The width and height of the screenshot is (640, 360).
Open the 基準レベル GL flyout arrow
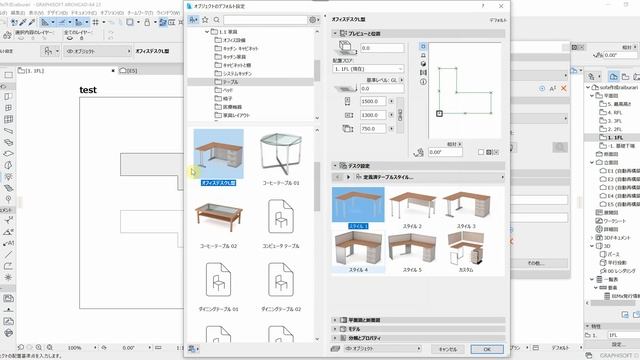pos(402,80)
